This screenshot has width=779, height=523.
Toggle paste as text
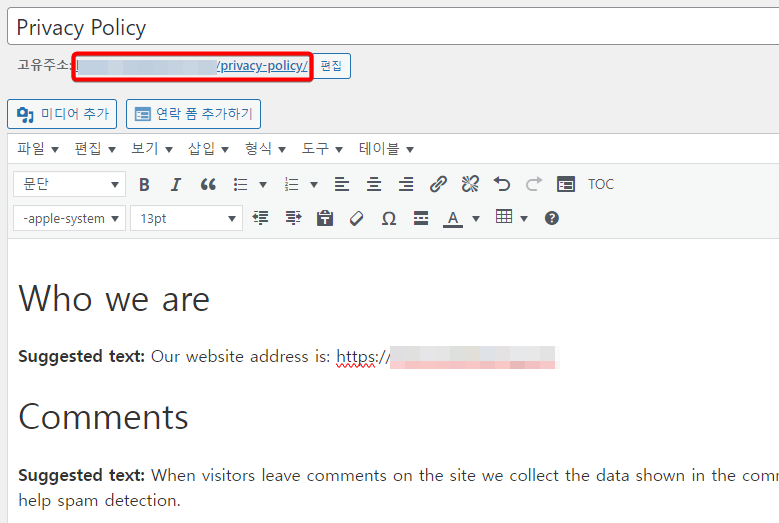[x=325, y=218]
